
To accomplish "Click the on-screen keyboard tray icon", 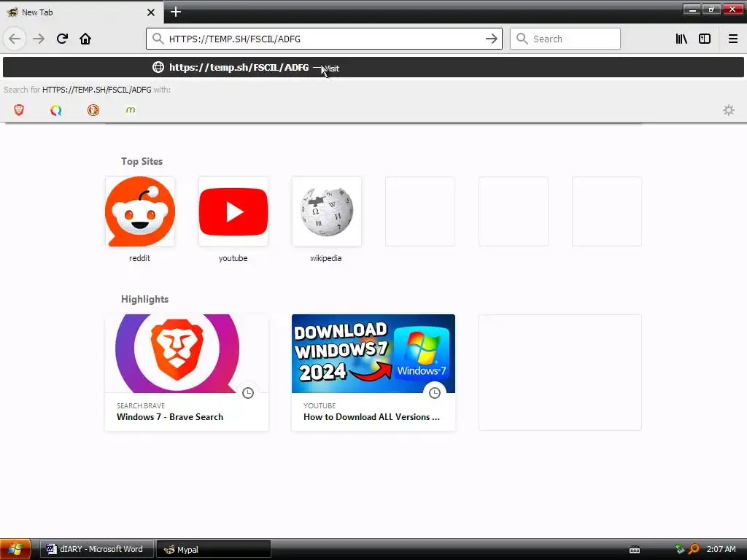I will pos(635,550).
